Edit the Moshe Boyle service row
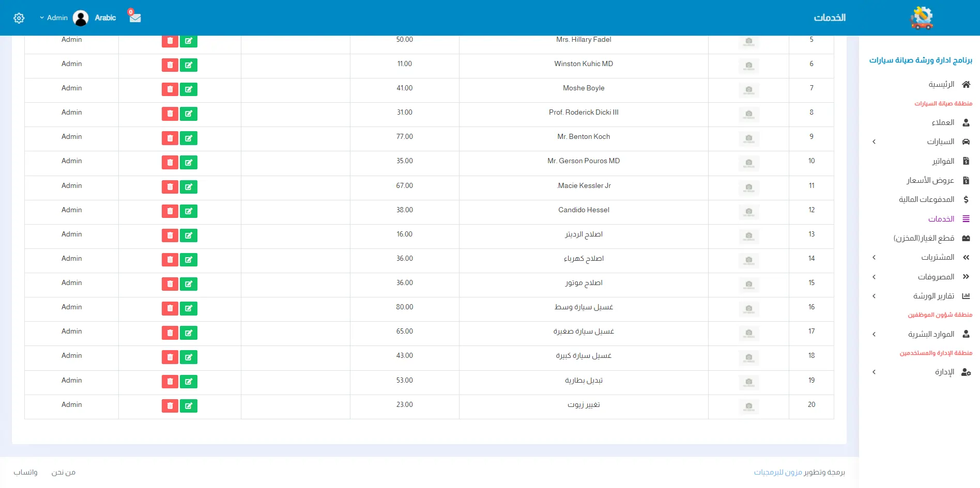 189,89
